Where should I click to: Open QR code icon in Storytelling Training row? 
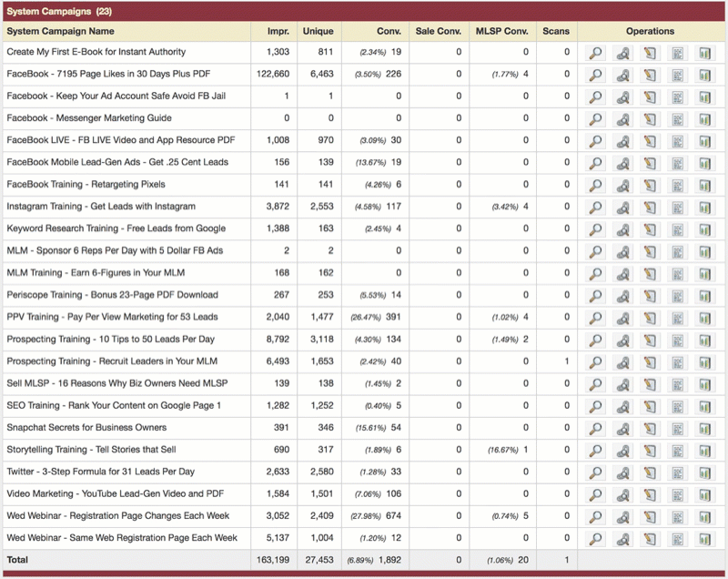pyautogui.click(x=677, y=451)
